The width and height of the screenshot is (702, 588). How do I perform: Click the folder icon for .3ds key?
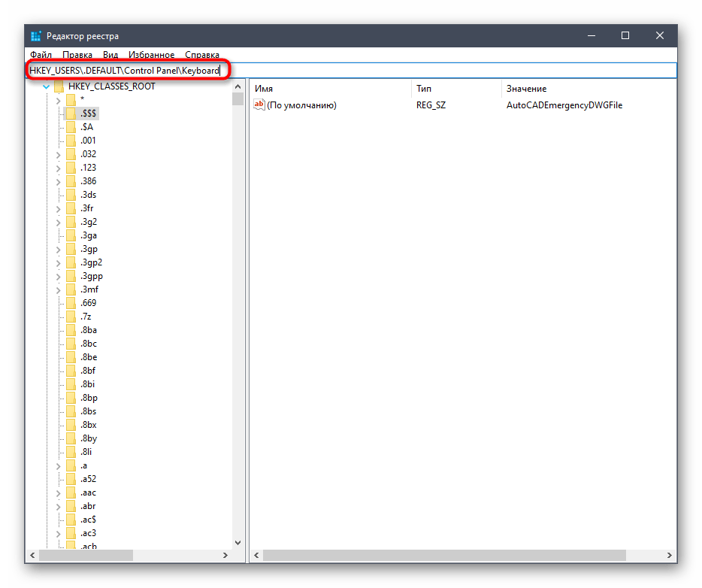click(x=71, y=195)
